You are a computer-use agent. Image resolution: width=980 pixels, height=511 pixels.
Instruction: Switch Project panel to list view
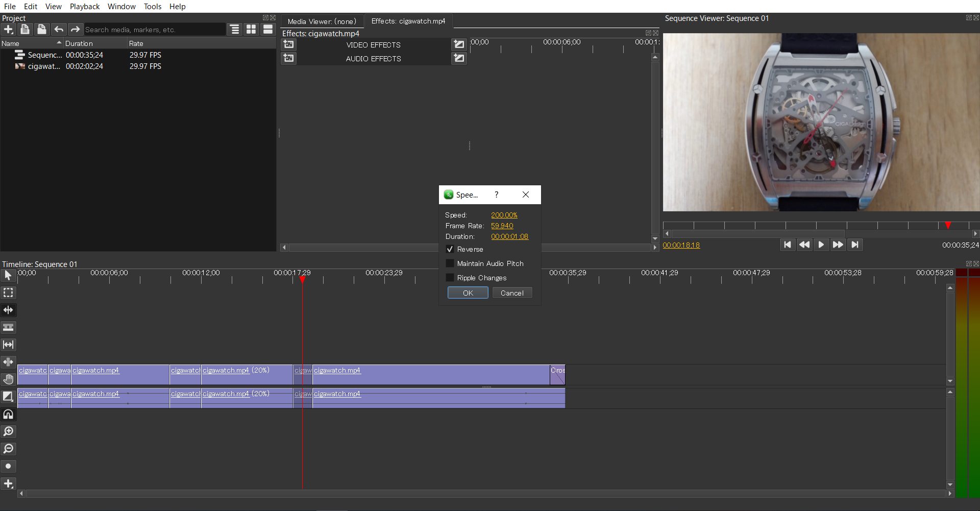[268, 30]
